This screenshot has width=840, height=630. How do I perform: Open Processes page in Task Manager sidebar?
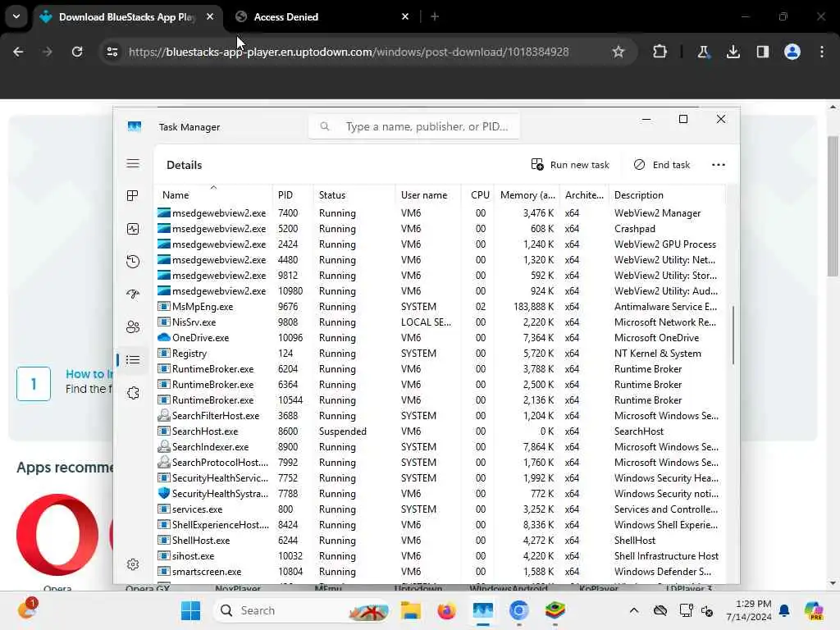tap(133, 195)
